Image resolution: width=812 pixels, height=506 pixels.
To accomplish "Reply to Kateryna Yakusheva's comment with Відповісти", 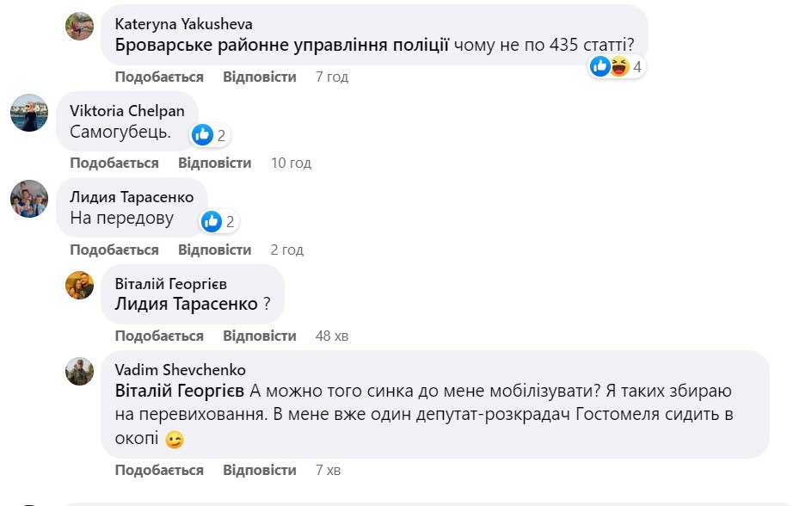I will point(259,77).
